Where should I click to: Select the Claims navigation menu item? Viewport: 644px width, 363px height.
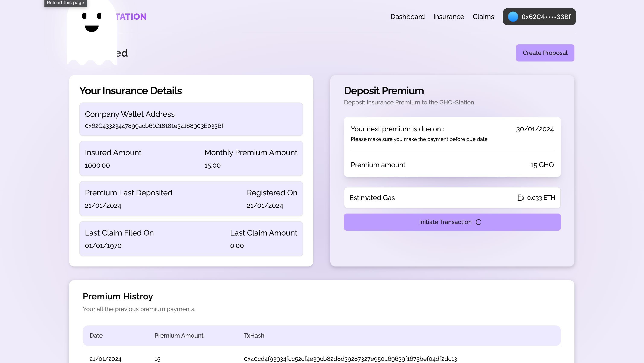(484, 16)
